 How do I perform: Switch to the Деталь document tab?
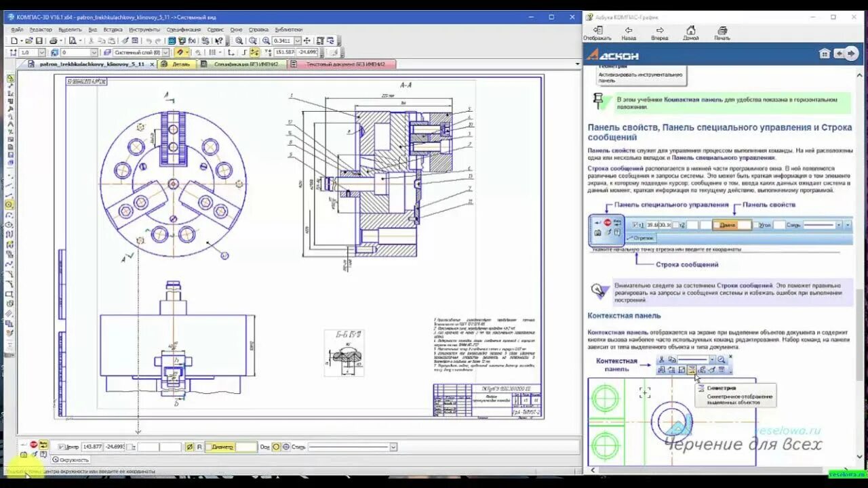click(x=177, y=64)
